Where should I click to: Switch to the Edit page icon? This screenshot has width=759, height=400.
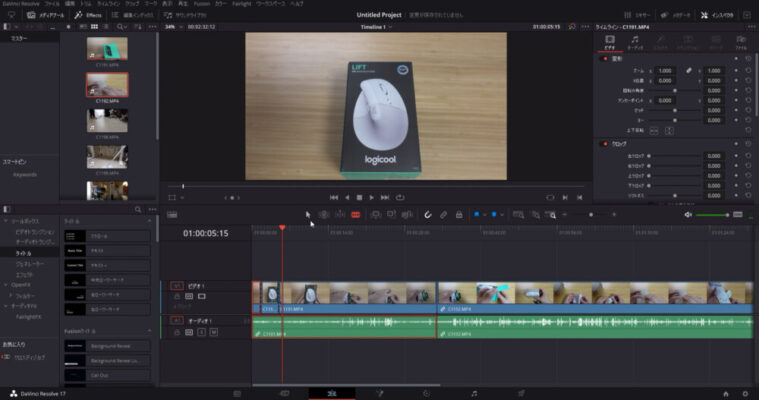pyautogui.click(x=332, y=394)
